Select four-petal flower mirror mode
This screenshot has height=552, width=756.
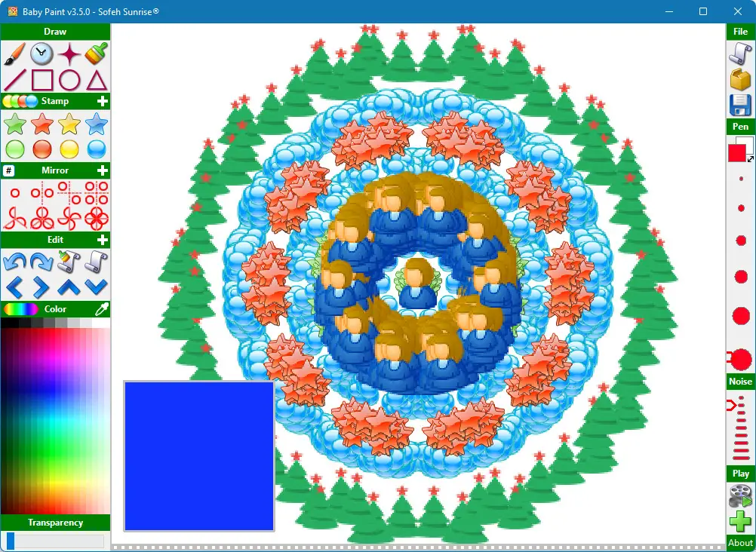pos(97,219)
